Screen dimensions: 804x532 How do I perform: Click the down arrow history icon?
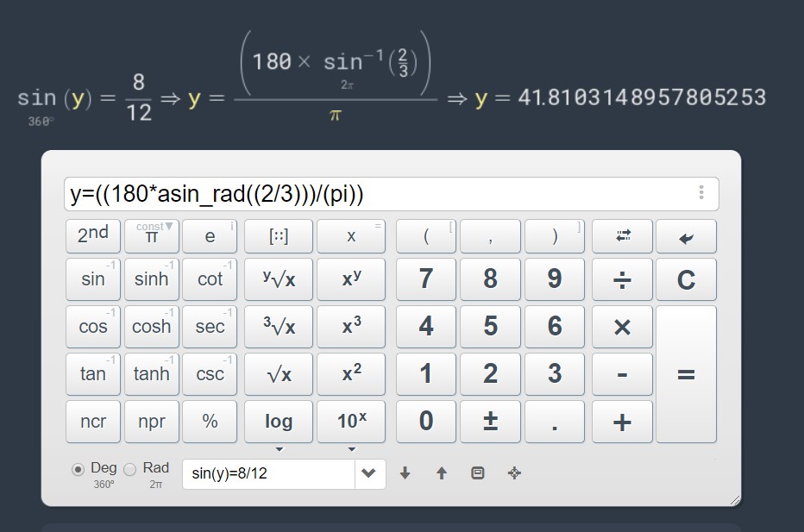click(x=405, y=473)
